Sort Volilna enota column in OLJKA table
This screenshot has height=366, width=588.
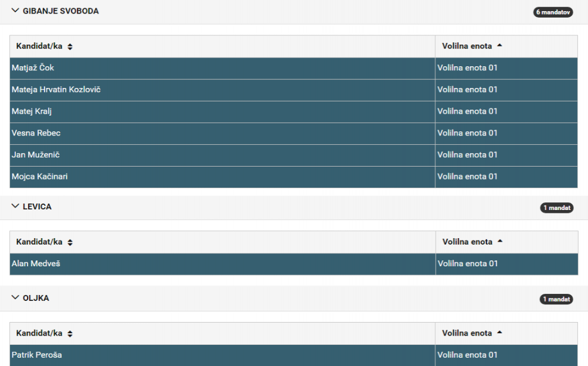[x=499, y=333]
